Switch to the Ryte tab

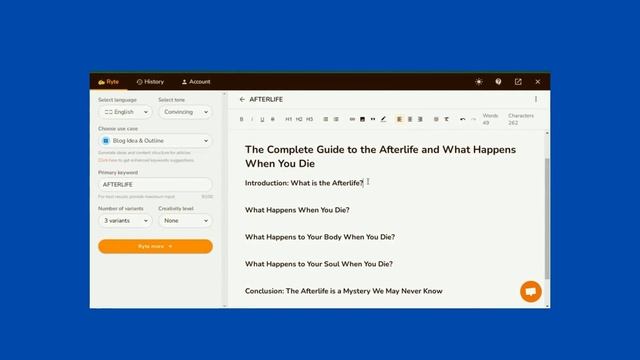click(109, 82)
